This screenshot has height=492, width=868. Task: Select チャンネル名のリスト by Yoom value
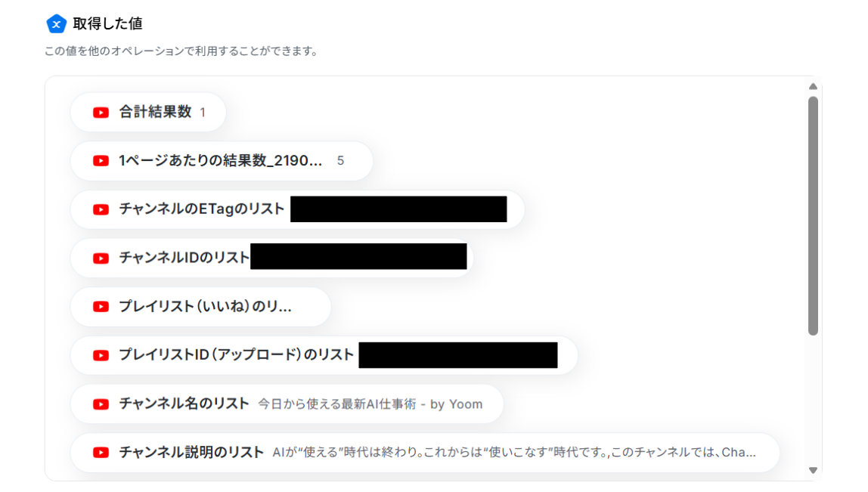[287, 404]
